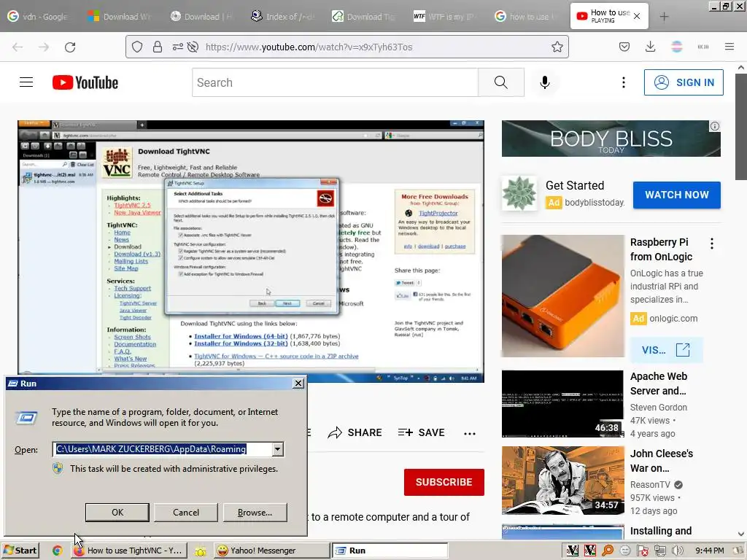Viewport: 747px width, 560px height.
Task: Select 'How to use TightVNC' Firefox taskbar button
Action: [128, 551]
